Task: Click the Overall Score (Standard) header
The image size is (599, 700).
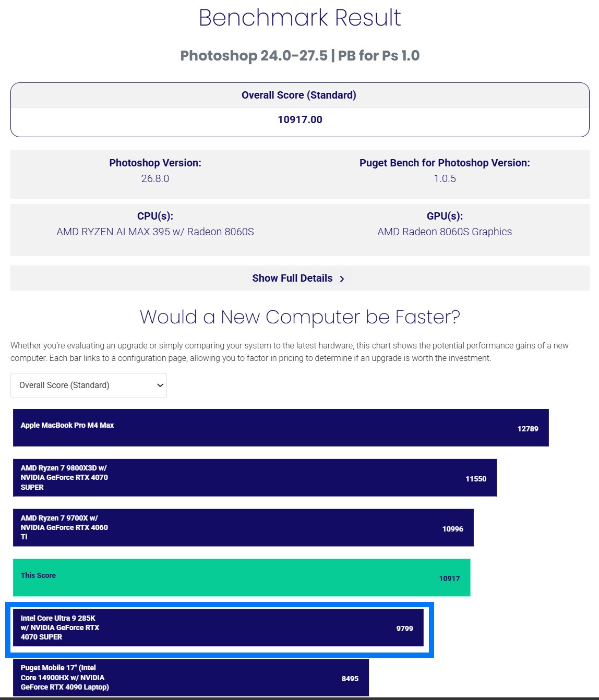Action: pyautogui.click(x=299, y=95)
